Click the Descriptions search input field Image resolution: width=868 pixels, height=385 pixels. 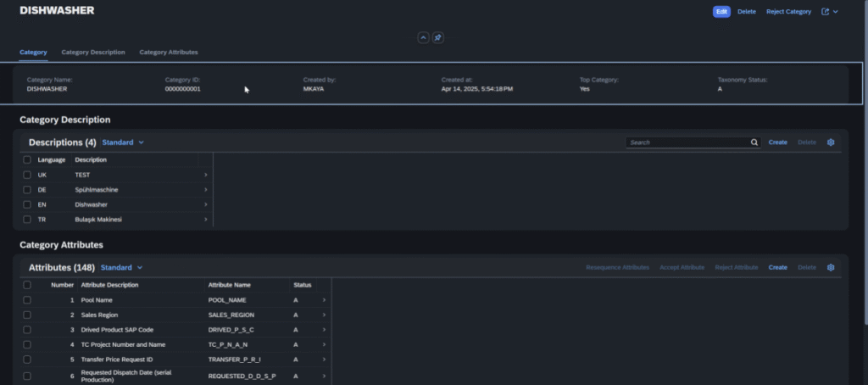pyautogui.click(x=687, y=142)
